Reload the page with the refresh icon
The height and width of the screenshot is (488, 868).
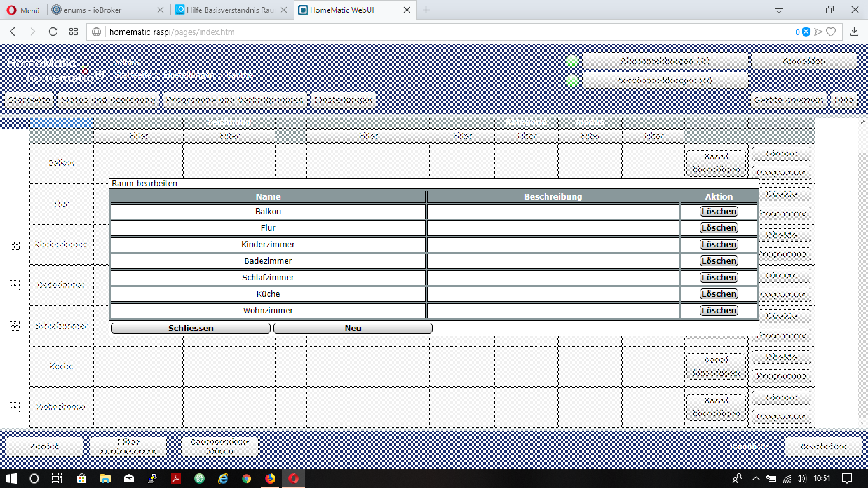[x=53, y=32]
